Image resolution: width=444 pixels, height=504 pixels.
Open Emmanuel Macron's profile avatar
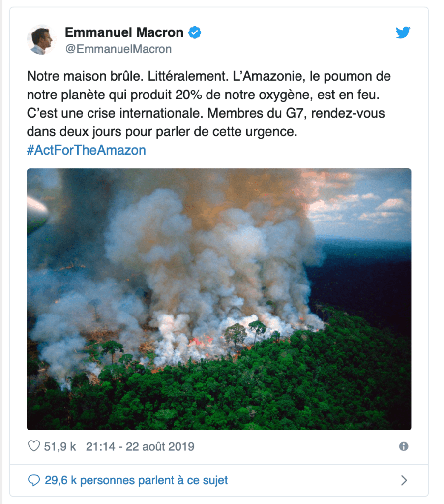tap(42, 39)
